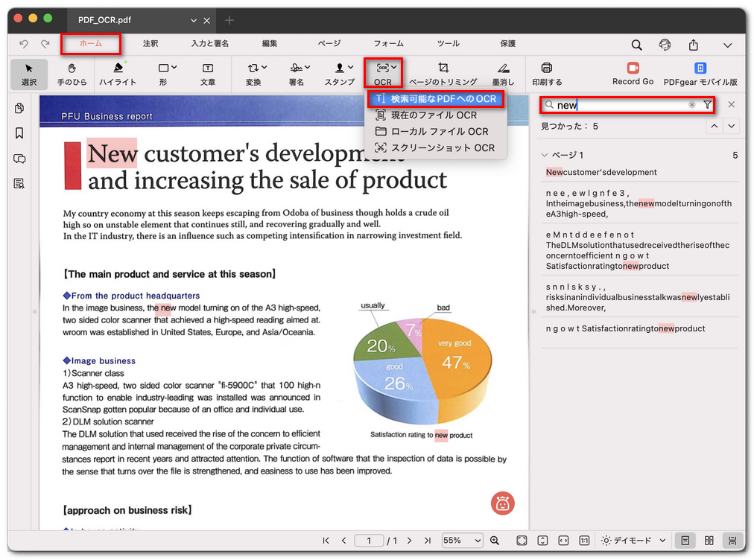Click the zoom-in magnifier in bottom bar

[495, 541]
